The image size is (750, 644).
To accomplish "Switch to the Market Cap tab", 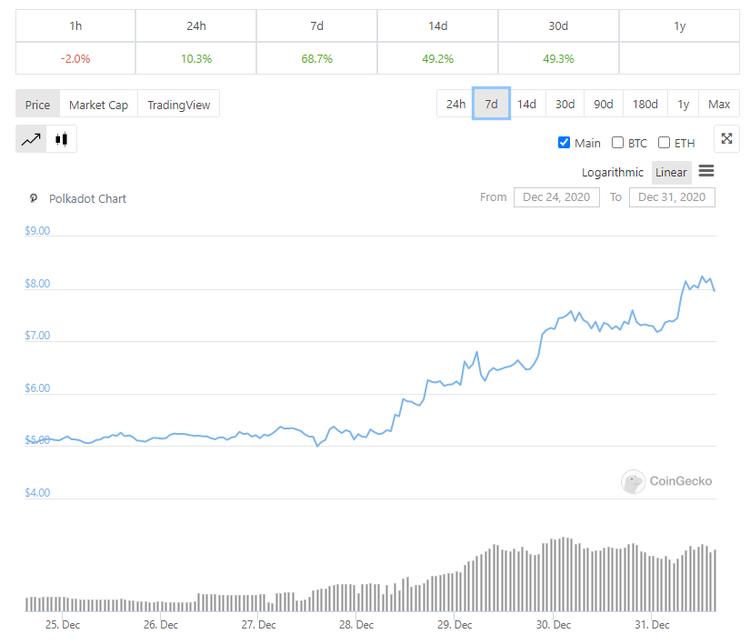I will [x=98, y=105].
